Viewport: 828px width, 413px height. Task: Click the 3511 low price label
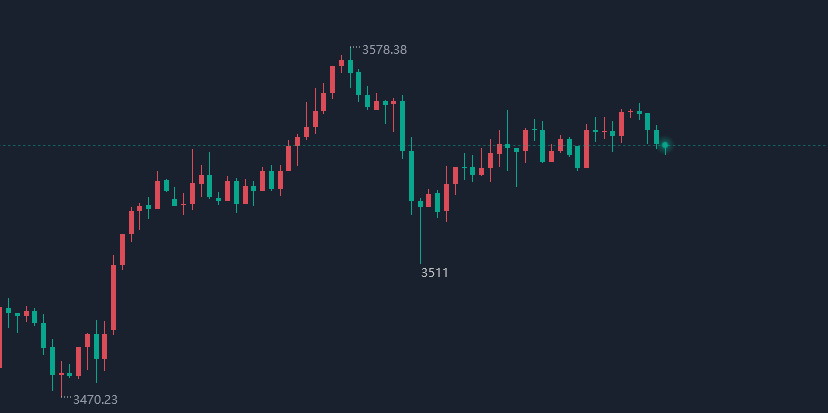point(434,272)
